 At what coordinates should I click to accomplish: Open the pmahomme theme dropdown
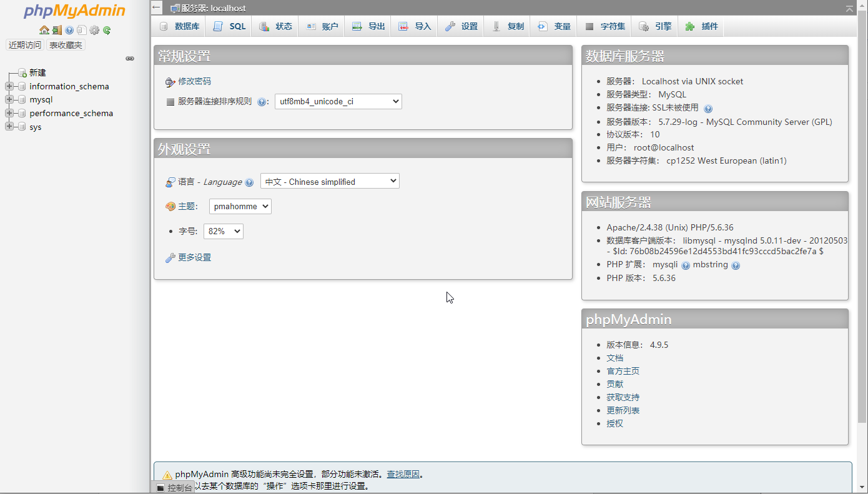[x=240, y=206]
